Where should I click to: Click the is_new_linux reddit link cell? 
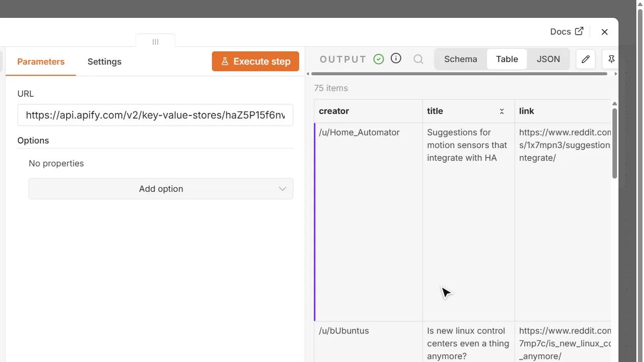point(563,342)
